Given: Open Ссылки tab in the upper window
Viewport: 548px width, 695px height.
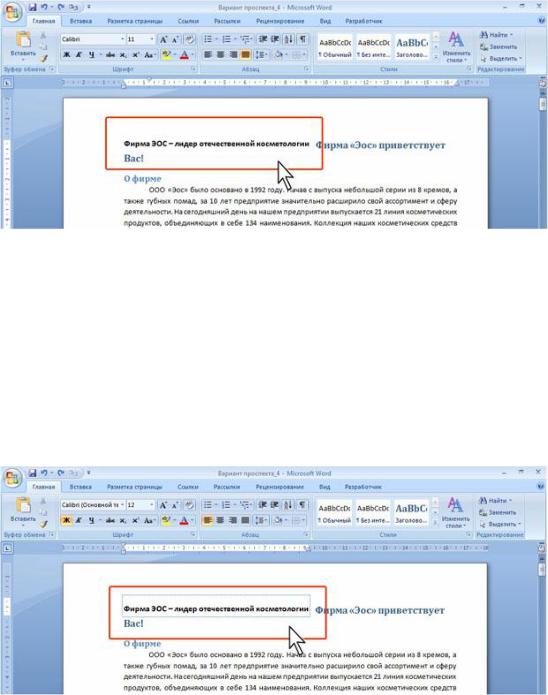Looking at the screenshot, I should (x=188, y=21).
